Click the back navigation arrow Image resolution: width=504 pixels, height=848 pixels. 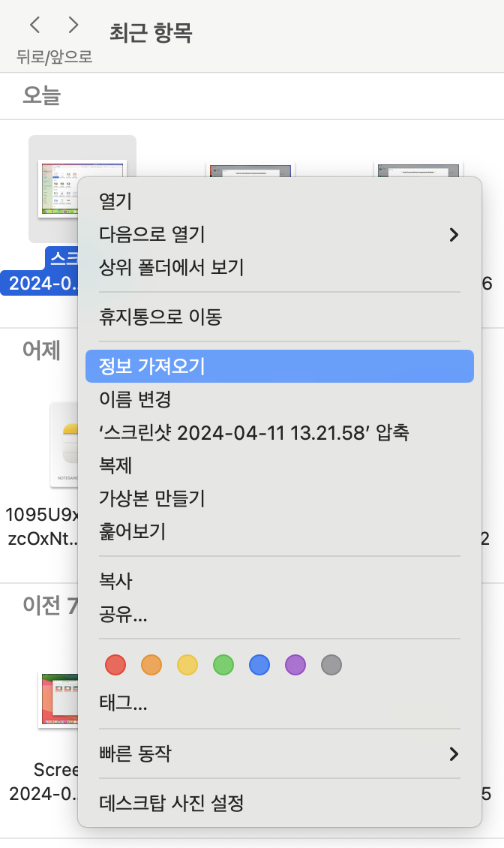(34, 26)
